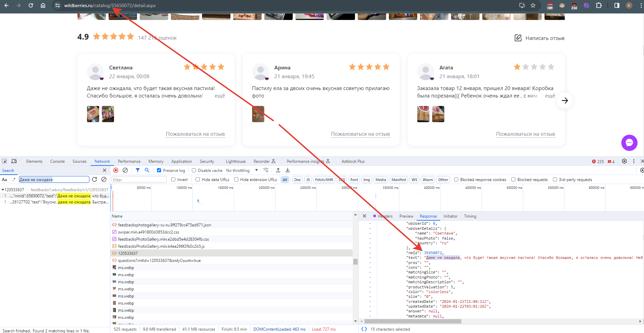The width and height of the screenshot is (644, 333).
Task: Toggle the network filter bar funnel icon
Action: (x=138, y=170)
